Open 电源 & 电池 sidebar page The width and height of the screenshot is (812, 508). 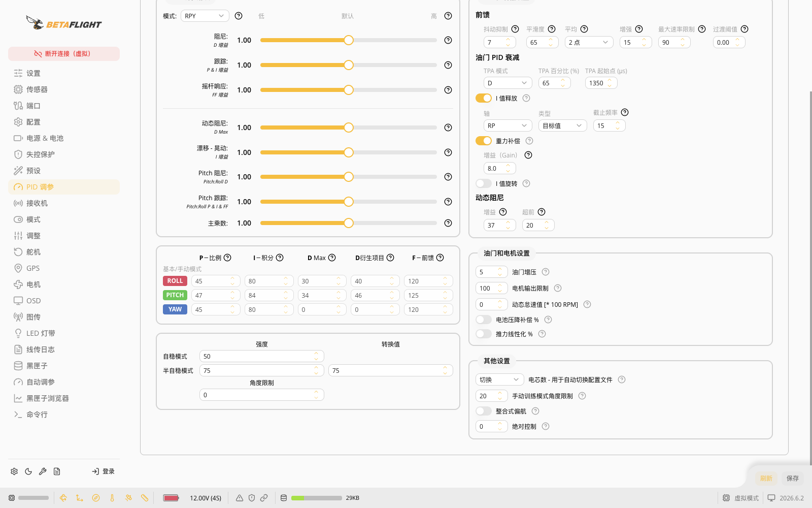click(64, 138)
